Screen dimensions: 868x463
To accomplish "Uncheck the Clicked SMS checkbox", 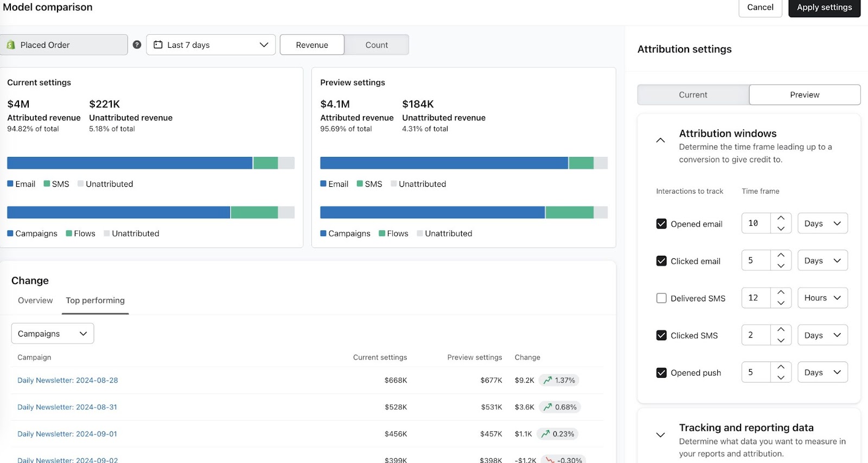I will [x=661, y=335].
